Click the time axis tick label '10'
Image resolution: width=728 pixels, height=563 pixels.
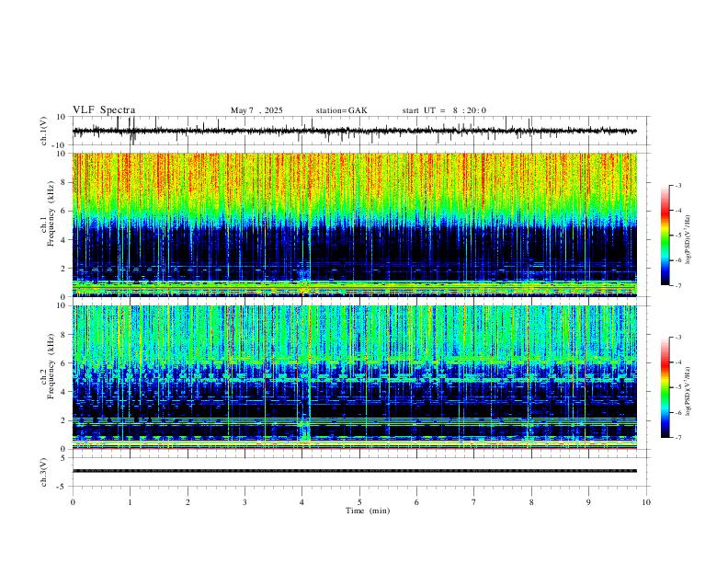point(646,502)
